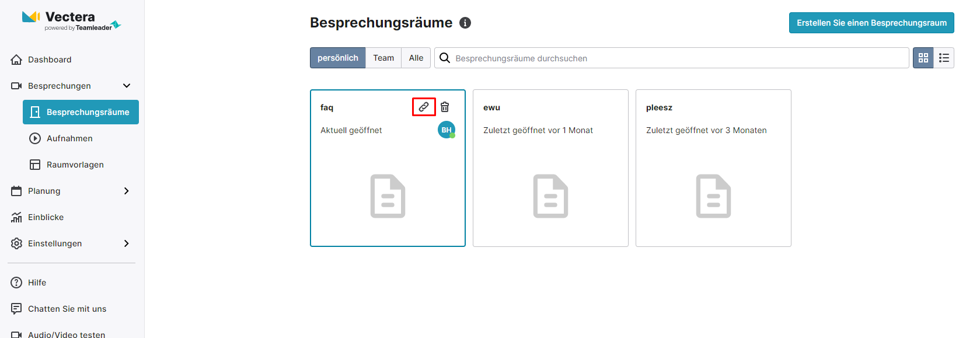Expand the Einstellungen submenu
The width and height of the screenshot is (980, 338).
pyautogui.click(x=127, y=243)
